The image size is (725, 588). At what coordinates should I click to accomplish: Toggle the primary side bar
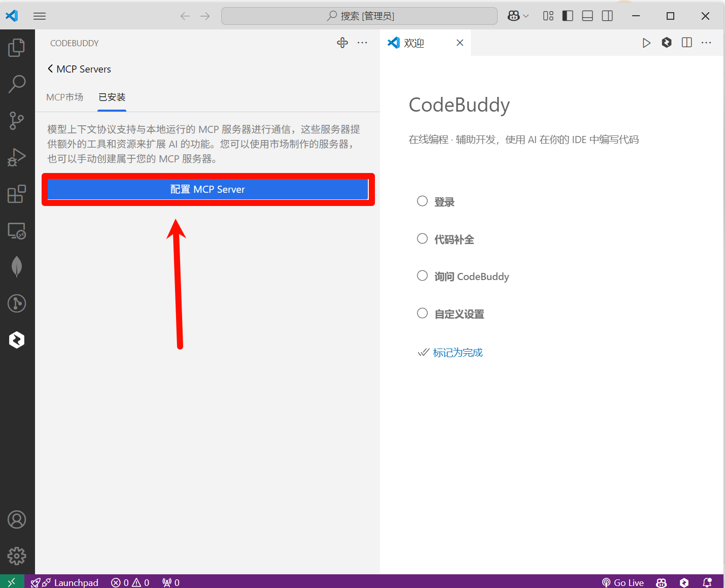[568, 16]
